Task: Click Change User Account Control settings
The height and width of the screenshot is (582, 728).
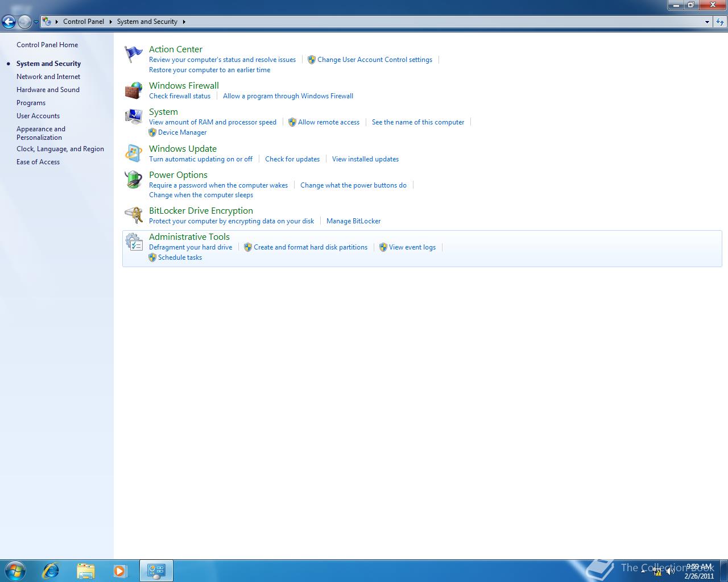Action: pos(375,60)
